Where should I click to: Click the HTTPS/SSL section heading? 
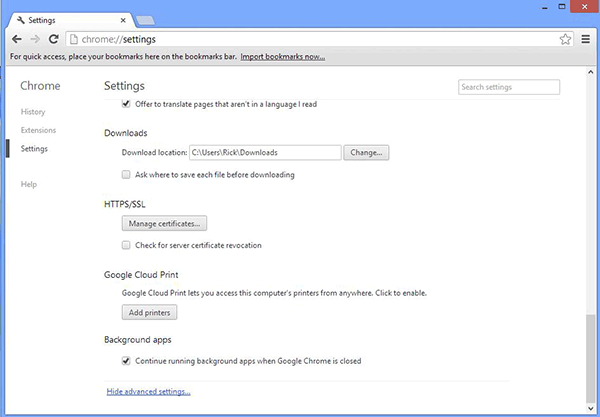tap(125, 204)
